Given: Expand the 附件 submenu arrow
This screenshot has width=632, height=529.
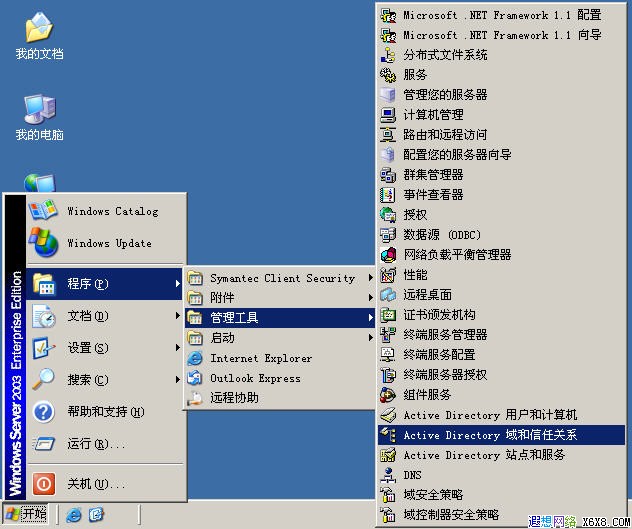Looking at the screenshot, I should (370, 298).
